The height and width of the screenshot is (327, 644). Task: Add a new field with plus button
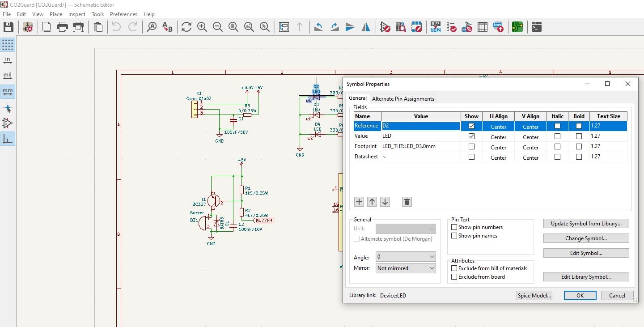click(x=359, y=202)
